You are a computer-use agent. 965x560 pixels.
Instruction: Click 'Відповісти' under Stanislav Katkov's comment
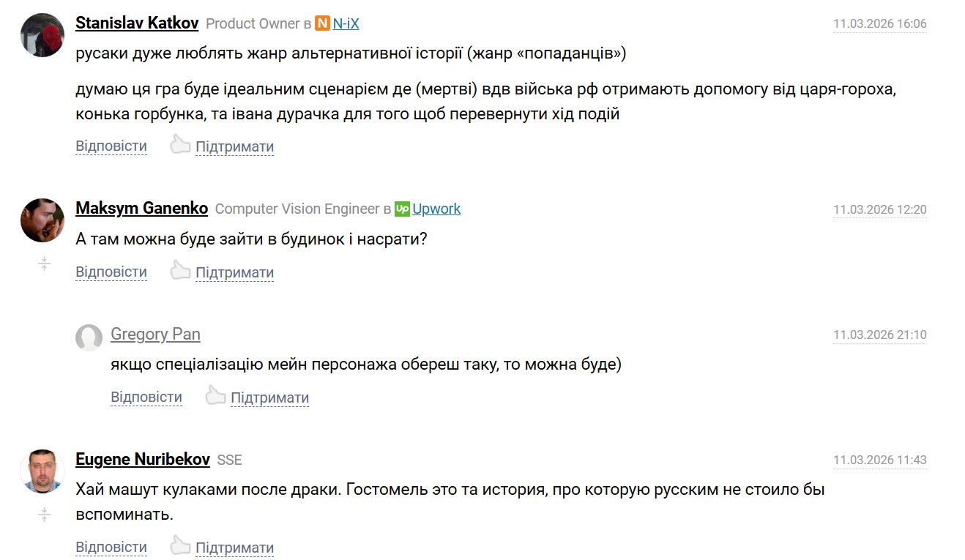pos(111,146)
